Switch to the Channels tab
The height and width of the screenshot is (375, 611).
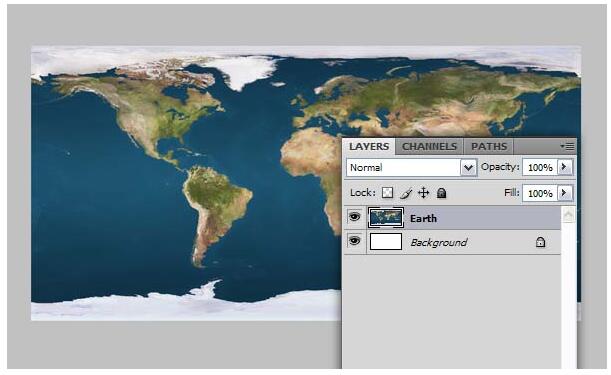429,147
